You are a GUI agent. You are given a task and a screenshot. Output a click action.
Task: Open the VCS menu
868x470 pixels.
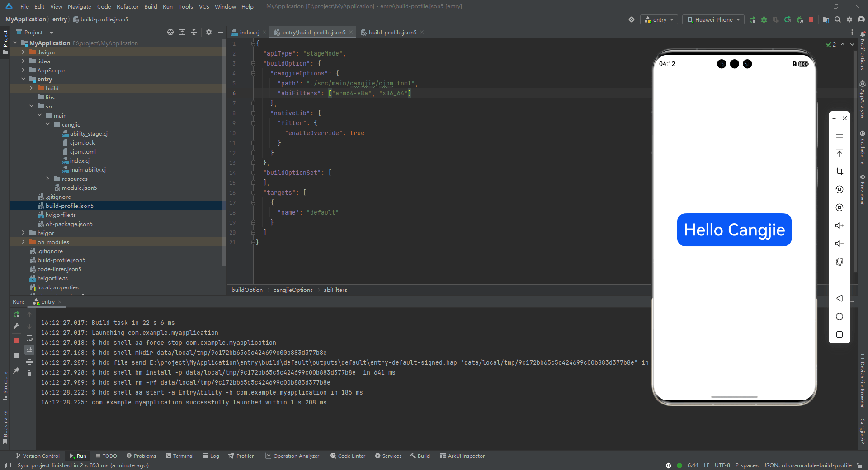tap(204, 6)
